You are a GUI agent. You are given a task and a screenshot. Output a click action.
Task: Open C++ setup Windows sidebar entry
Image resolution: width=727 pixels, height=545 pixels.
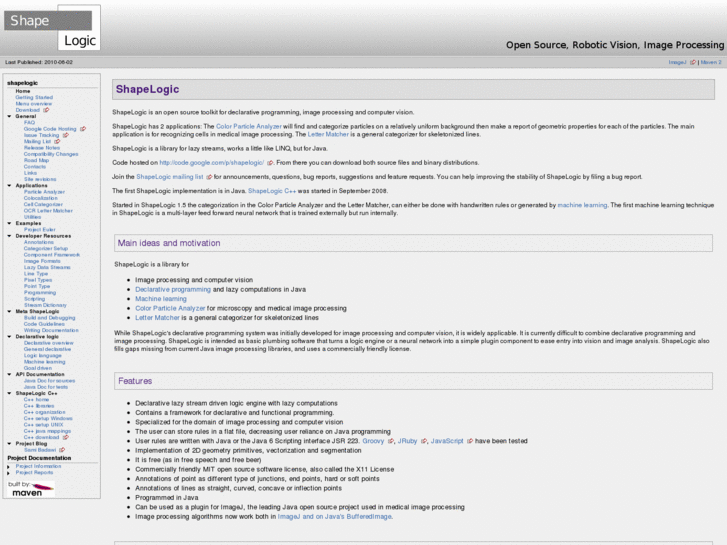[48, 418]
